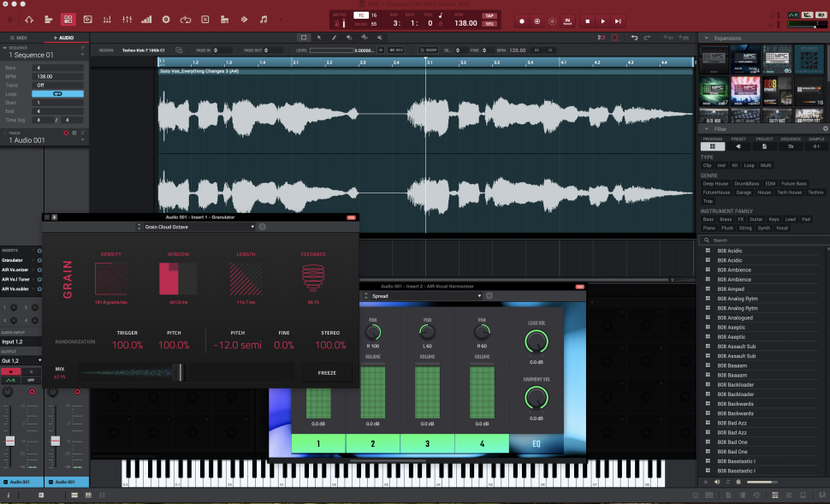
Task: Open the channel mixer icon in toolbar
Action: coord(127,19)
